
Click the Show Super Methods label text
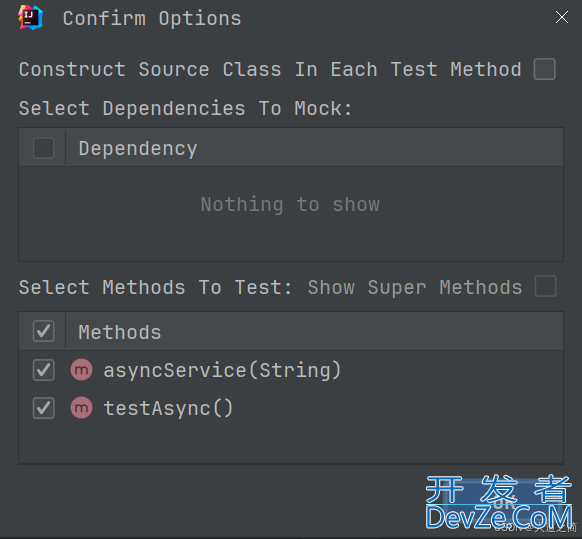tap(415, 287)
